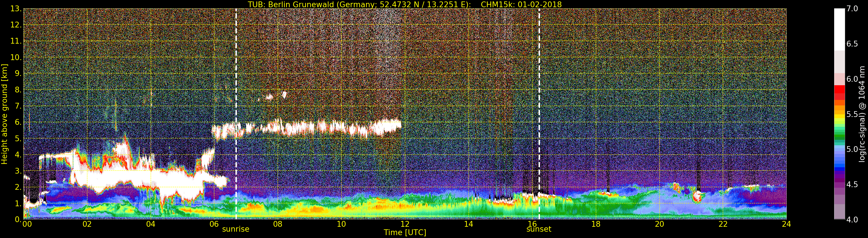This screenshot has width=868, height=238.
Task: Click the 'sunrise' label below the axis
Action: [x=235, y=229]
